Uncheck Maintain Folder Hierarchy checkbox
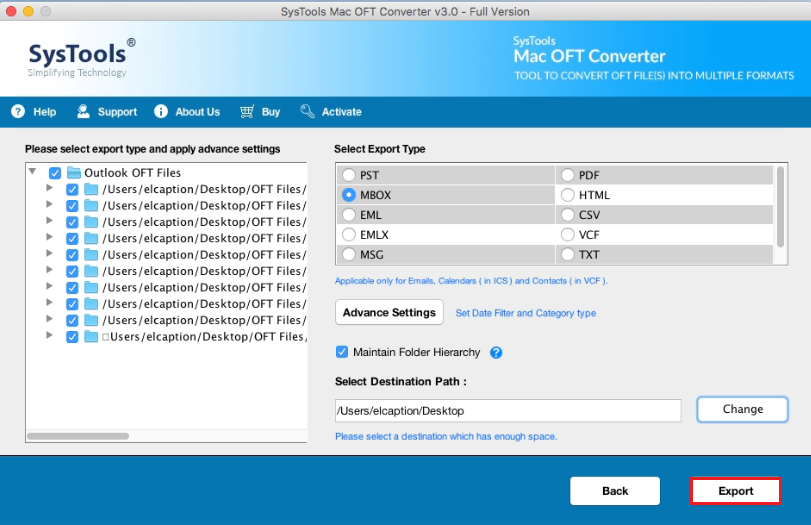 tap(342, 352)
